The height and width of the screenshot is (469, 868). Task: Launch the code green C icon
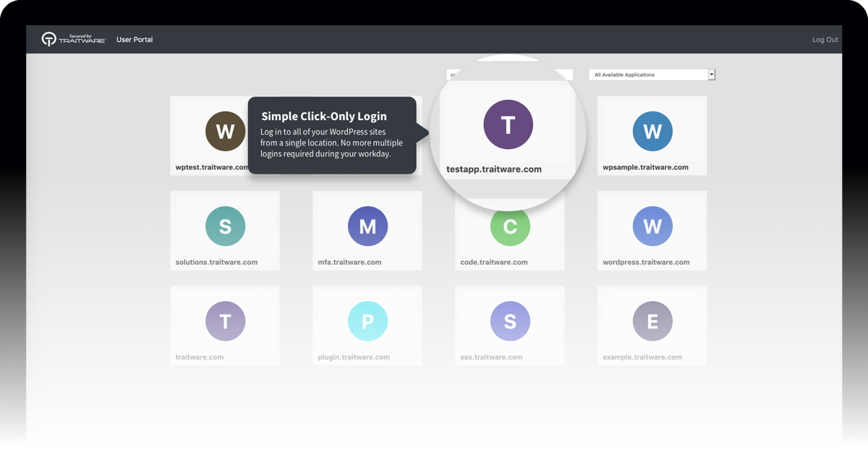[510, 226]
